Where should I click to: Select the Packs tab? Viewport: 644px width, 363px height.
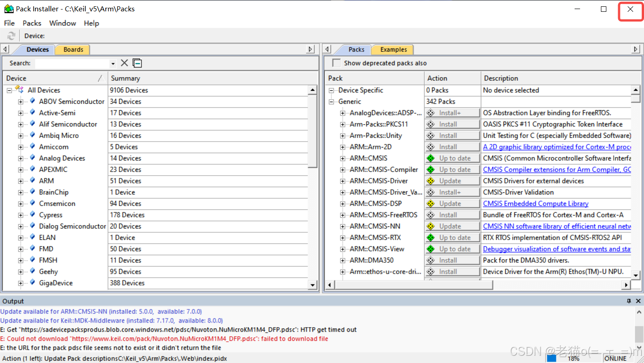point(356,49)
